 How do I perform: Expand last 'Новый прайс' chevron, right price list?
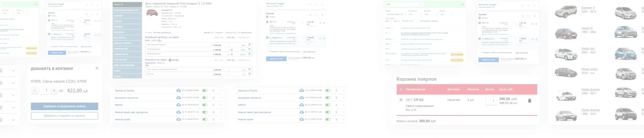tap(344, 119)
